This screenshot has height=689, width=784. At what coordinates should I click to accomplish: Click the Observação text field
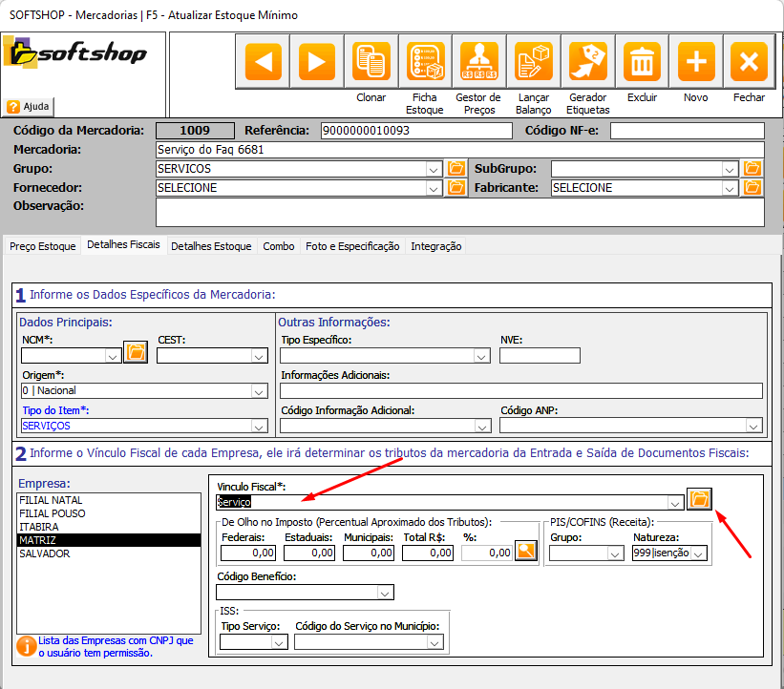tap(459, 212)
